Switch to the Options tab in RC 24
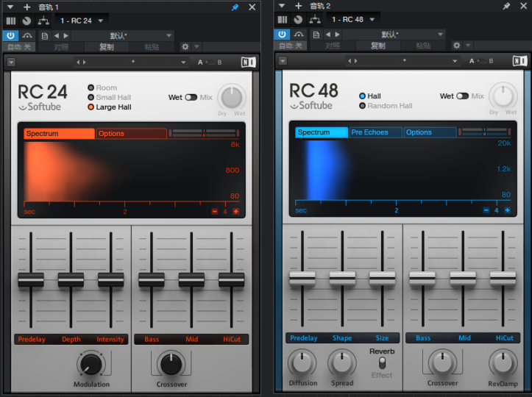This screenshot has width=532, height=397. click(132, 134)
